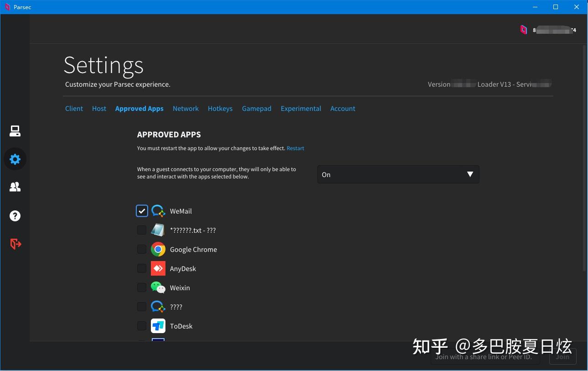The image size is (588, 371).
Task: Select the computers icon in the sidebar
Action: 15,131
